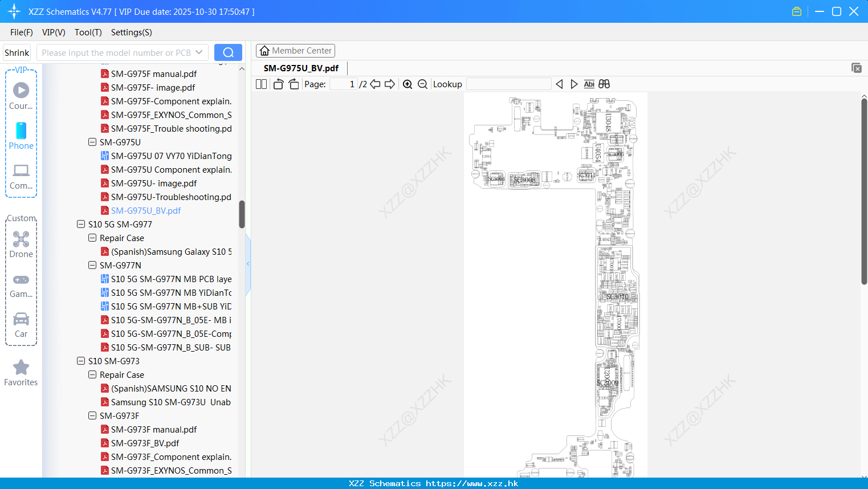Open S10 5G SM-G977N MB PCB layer file
The image size is (868, 489).
pyautogui.click(x=166, y=279)
